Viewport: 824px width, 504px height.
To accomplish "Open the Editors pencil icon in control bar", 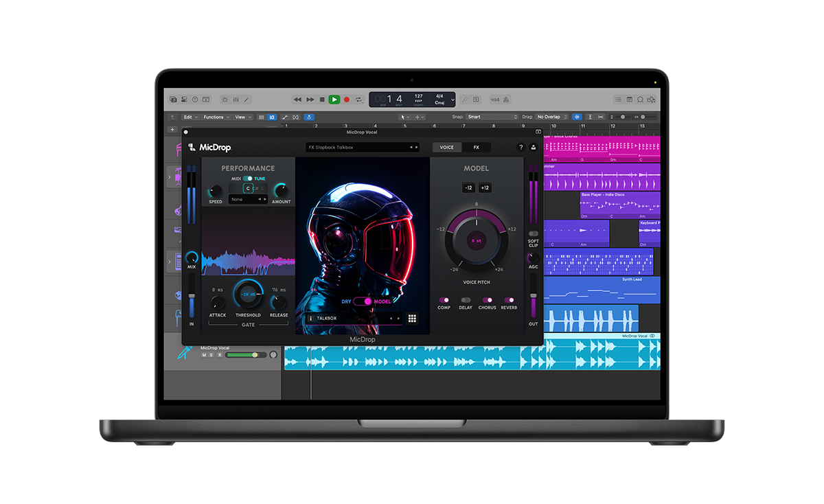I will pyautogui.click(x=247, y=100).
